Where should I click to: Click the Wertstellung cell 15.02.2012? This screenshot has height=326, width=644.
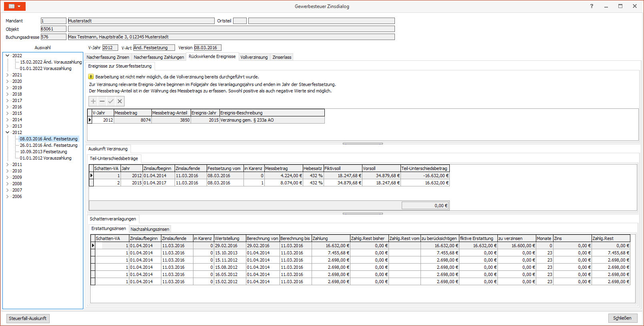pyautogui.click(x=230, y=282)
